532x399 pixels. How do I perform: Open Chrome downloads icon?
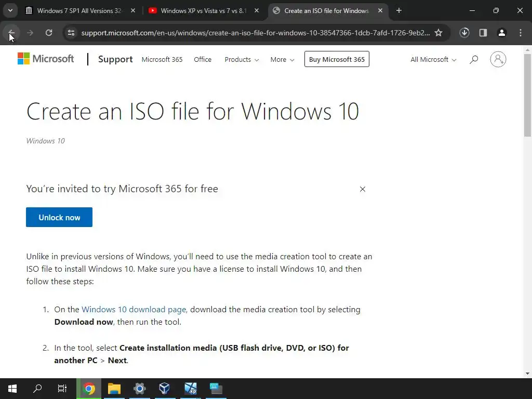click(464, 33)
